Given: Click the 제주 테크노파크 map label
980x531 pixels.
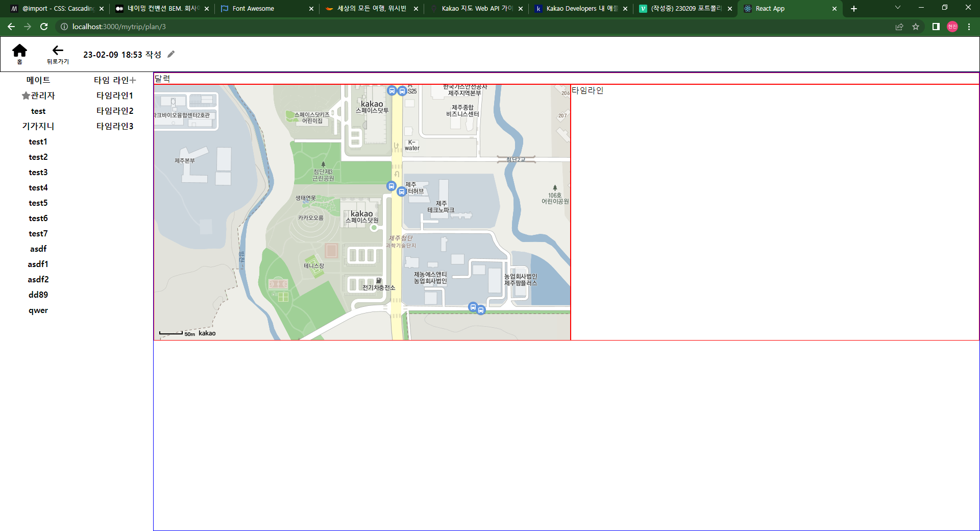Looking at the screenshot, I should point(441,207).
